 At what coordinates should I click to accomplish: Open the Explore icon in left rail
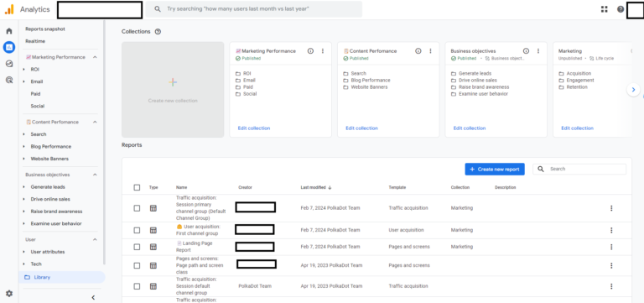9,64
